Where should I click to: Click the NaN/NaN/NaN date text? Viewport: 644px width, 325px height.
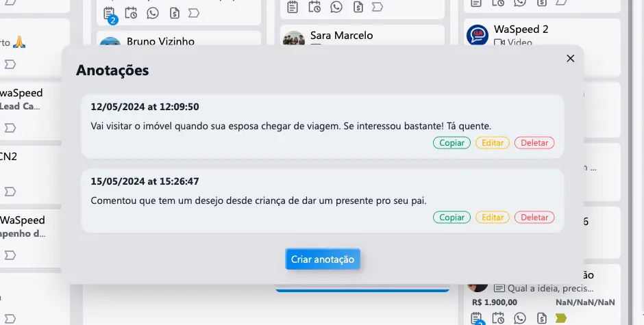585,302
